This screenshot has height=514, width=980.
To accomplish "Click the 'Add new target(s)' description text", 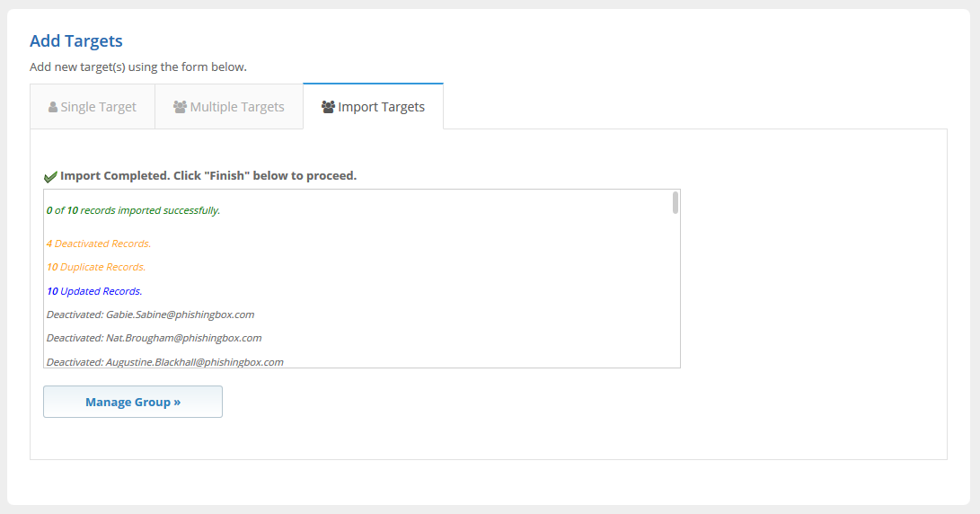I will pos(137,66).
